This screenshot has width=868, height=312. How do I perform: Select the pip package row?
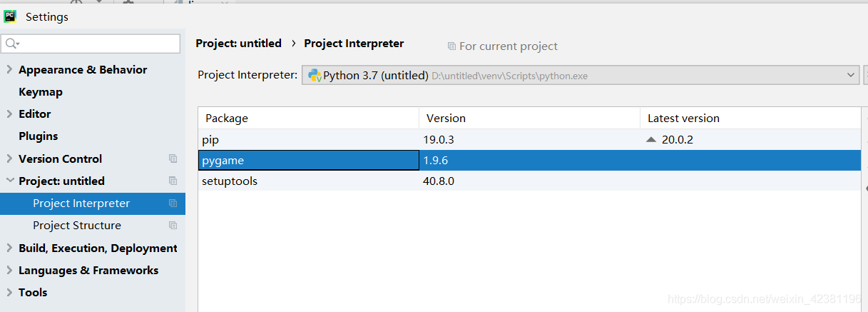point(529,140)
